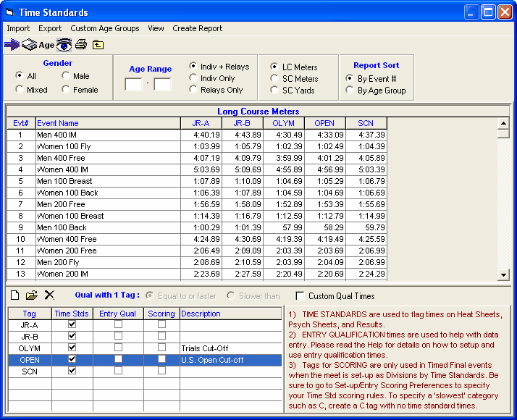Select 'Men 100 Breast' event row
The height and width of the screenshot is (420, 517).
point(197,181)
